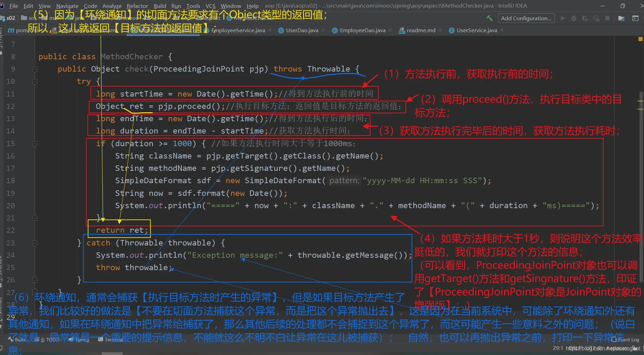Close the EmployeeService.java tab
The image size is (644, 355).
point(270,30)
